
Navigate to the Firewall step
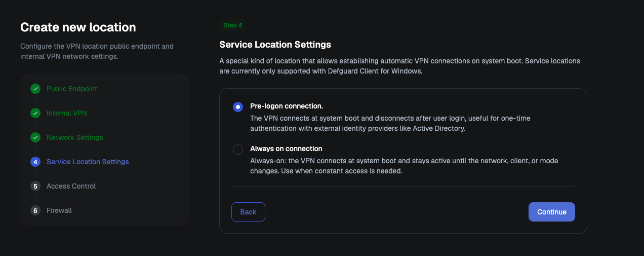[59, 210]
